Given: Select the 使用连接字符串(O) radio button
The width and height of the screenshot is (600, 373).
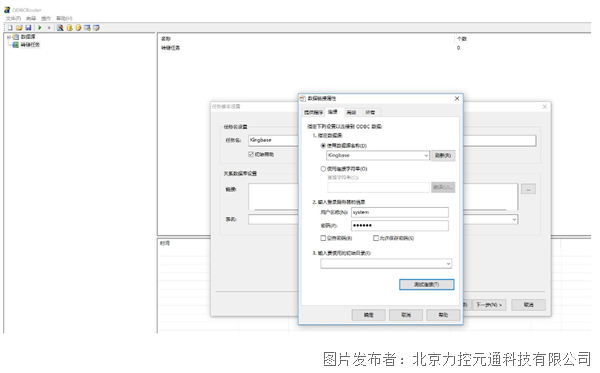Looking at the screenshot, I should coord(323,169).
